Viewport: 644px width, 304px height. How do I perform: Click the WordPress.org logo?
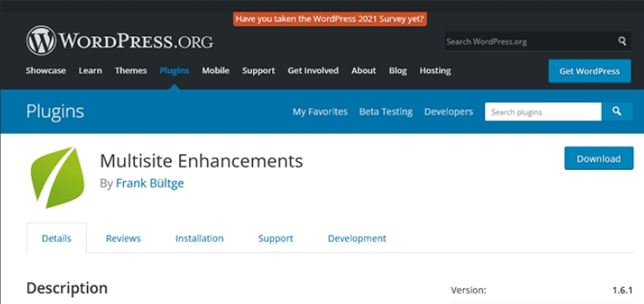(x=120, y=41)
